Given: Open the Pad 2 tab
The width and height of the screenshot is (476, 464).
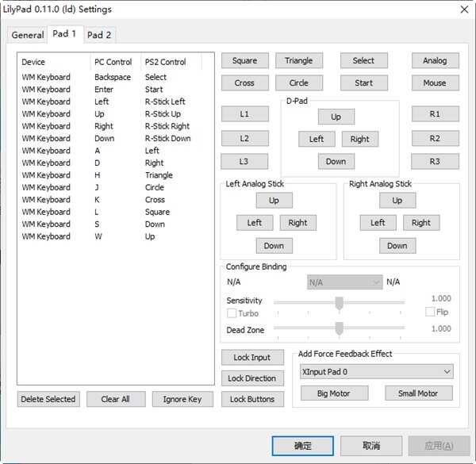Looking at the screenshot, I should 99,35.
